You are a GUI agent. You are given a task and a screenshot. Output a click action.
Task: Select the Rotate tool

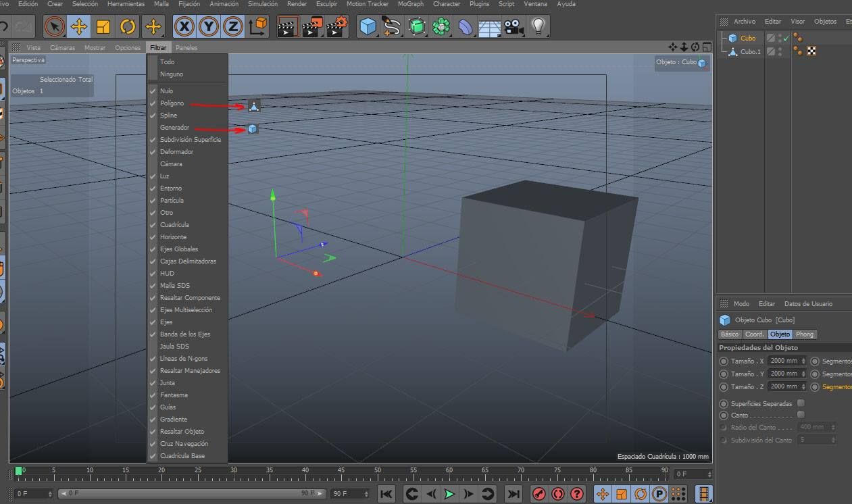[128, 27]
